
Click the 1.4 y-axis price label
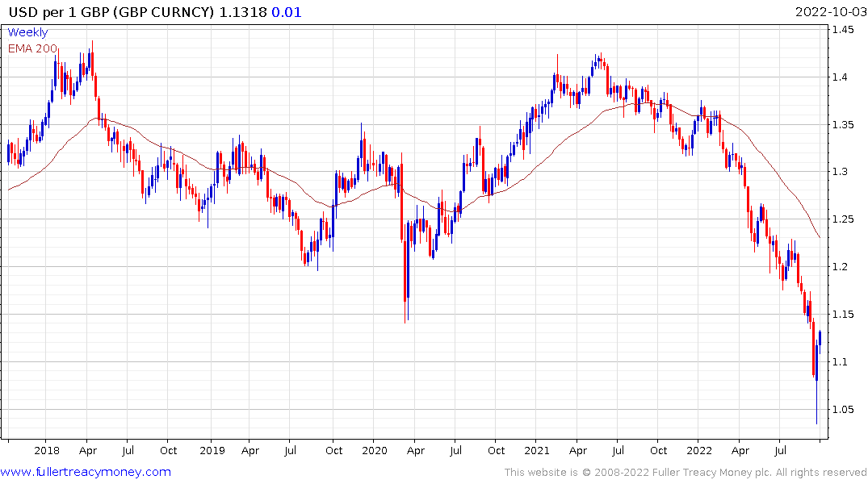tap(840, 77)
